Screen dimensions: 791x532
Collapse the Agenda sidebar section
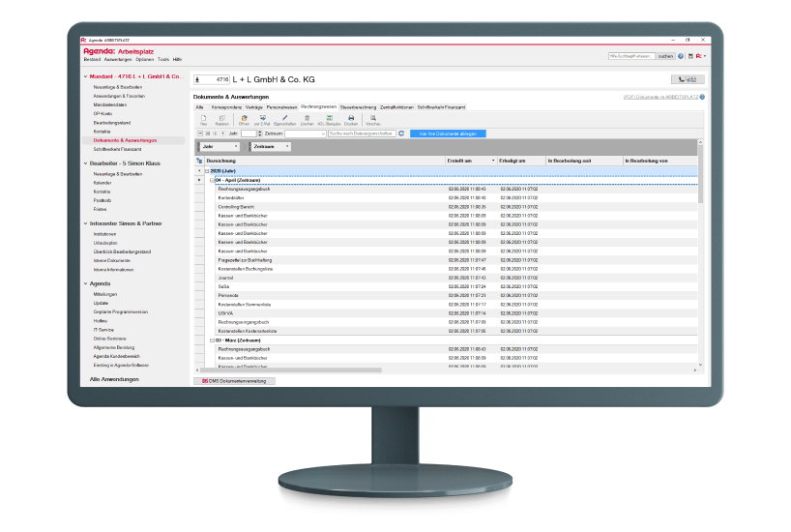tap(85, 283)
